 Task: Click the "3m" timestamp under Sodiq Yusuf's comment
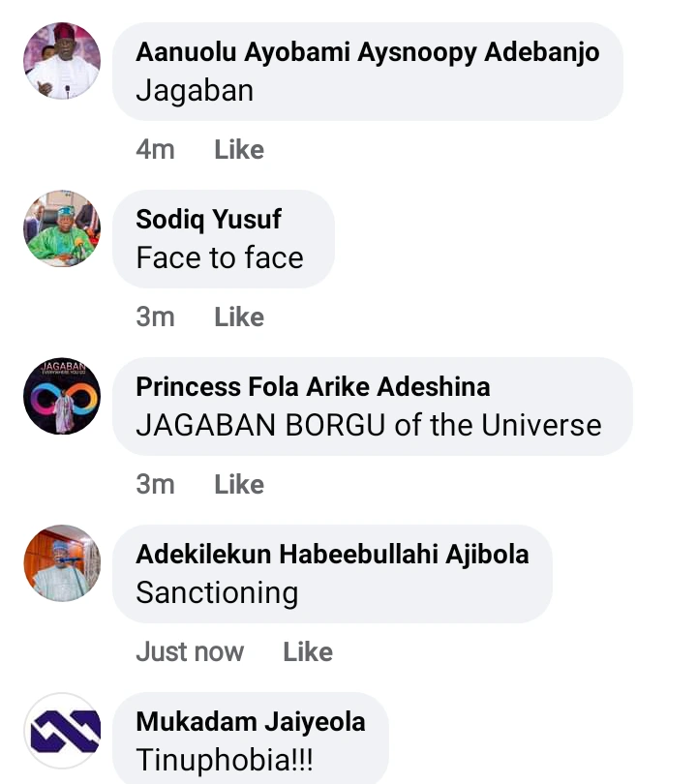(155, 317)
